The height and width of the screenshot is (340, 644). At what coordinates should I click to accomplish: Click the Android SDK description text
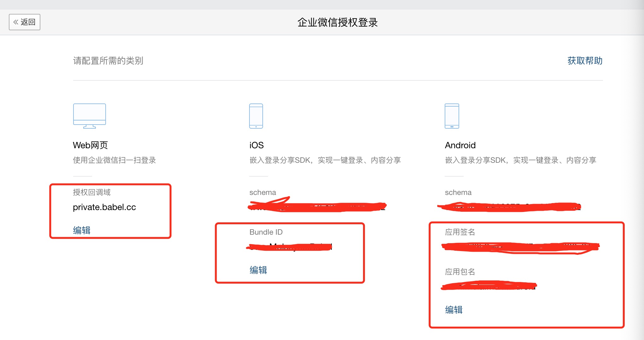(x=521, y=160)
